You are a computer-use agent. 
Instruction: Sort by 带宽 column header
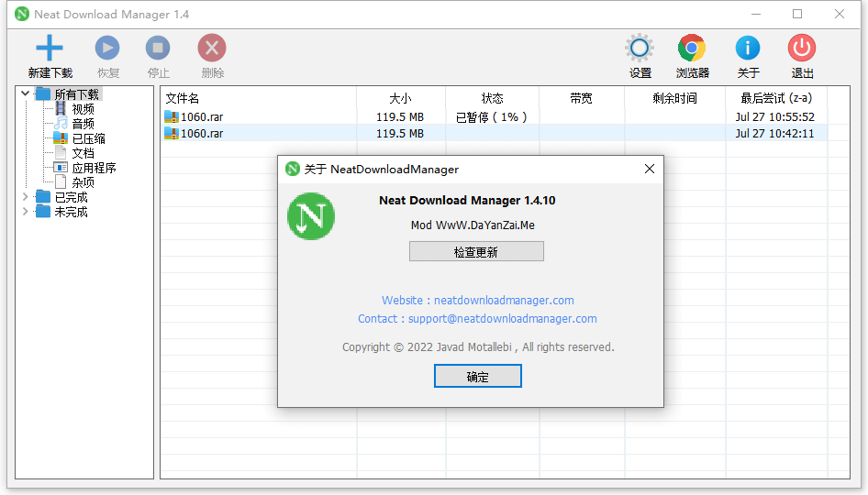click(x=581, y=98)
